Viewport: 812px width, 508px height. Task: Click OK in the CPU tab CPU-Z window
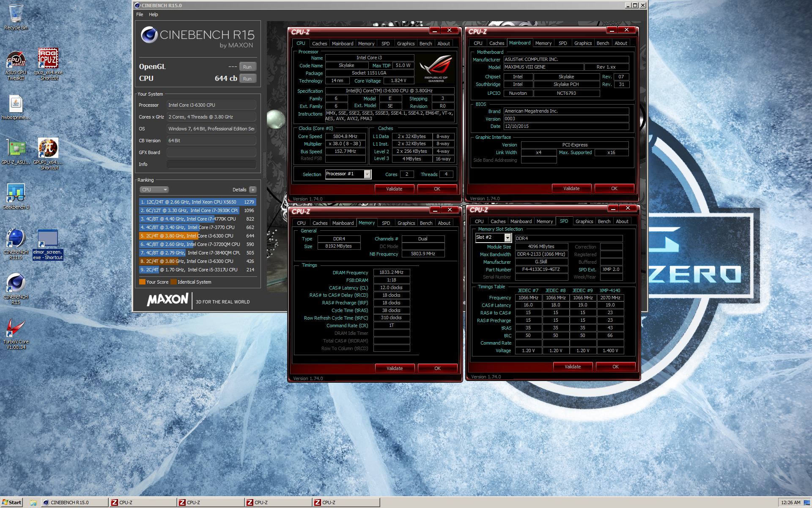coord(437,189)
